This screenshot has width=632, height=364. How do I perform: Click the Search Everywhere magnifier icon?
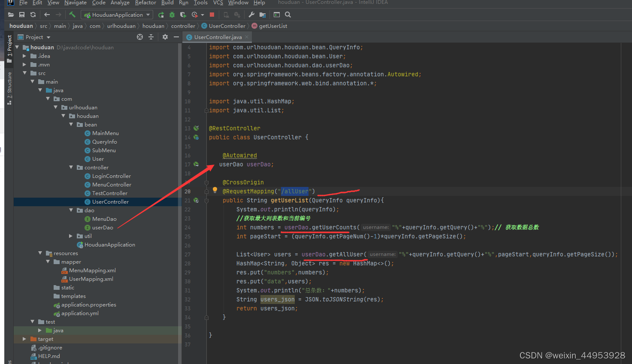[x=288, y=15]
